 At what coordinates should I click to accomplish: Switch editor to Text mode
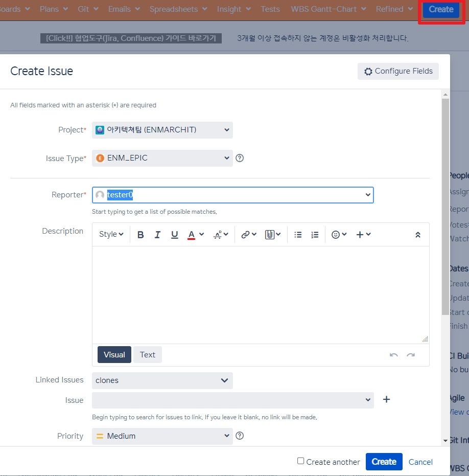148,355
